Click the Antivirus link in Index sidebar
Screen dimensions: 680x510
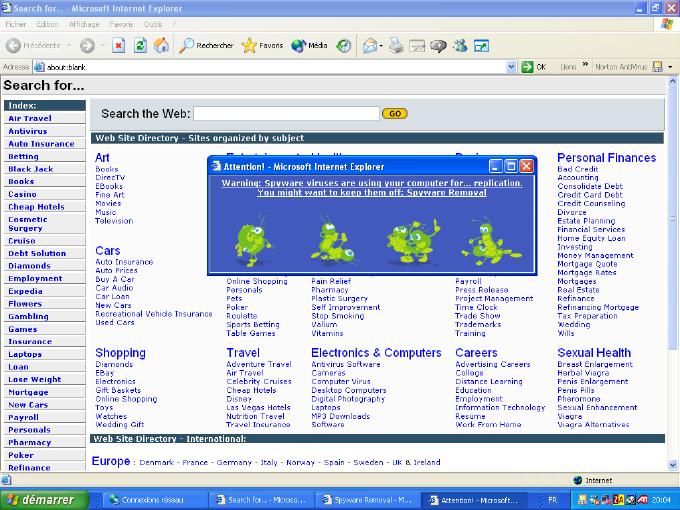coord(28,131)
